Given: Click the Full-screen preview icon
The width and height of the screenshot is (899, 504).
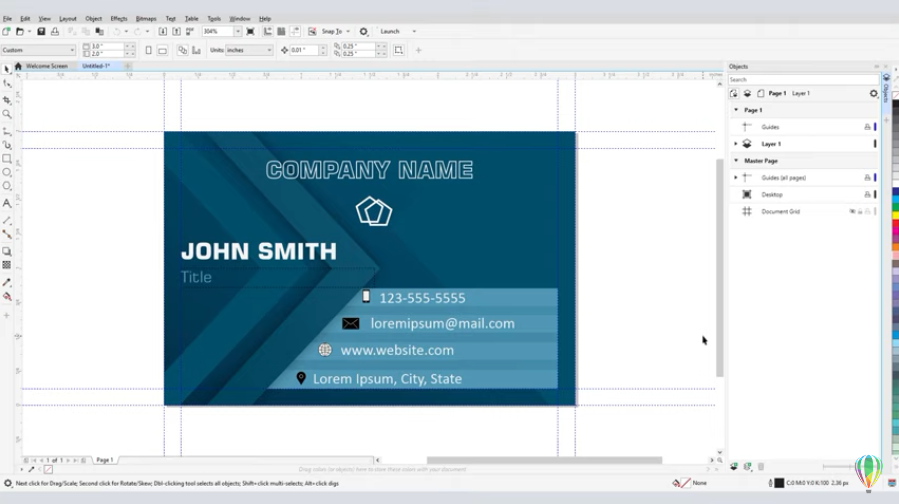Looking at the screenshot, I should point(251,32).
